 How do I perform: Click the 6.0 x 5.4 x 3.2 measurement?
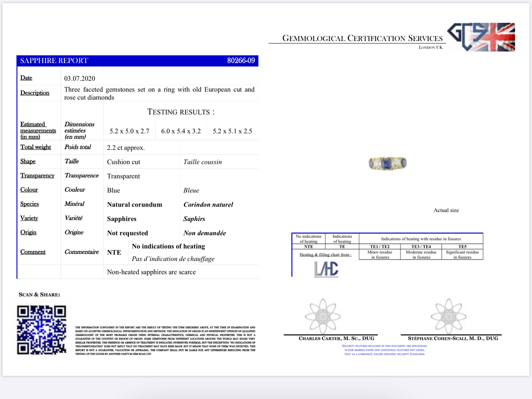click(x=181, y=131)
